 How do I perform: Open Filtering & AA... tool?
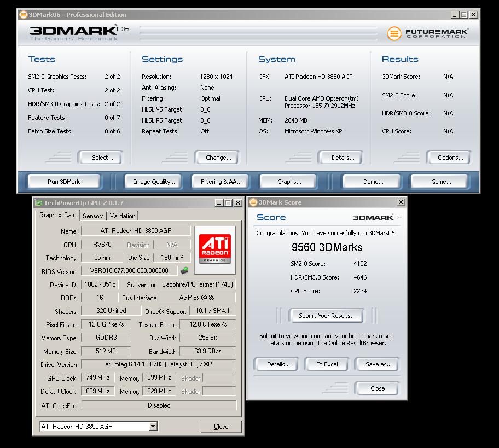point(221,182)
